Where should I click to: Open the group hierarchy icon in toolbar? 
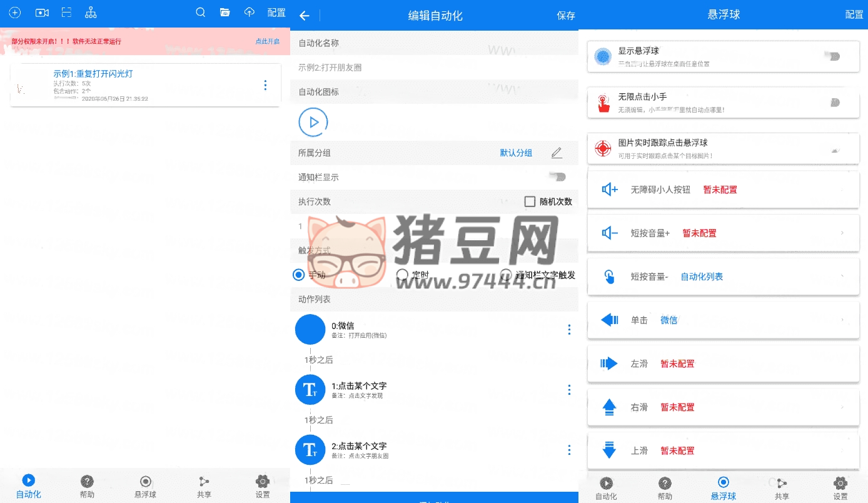tap(91, 13)
